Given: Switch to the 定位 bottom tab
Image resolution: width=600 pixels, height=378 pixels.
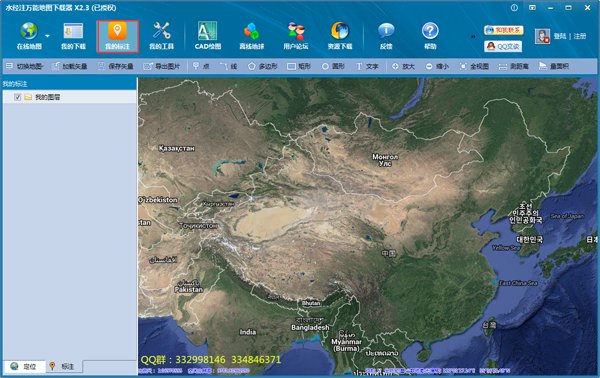Looking at the screenshot, I should (x=24, y=367).
